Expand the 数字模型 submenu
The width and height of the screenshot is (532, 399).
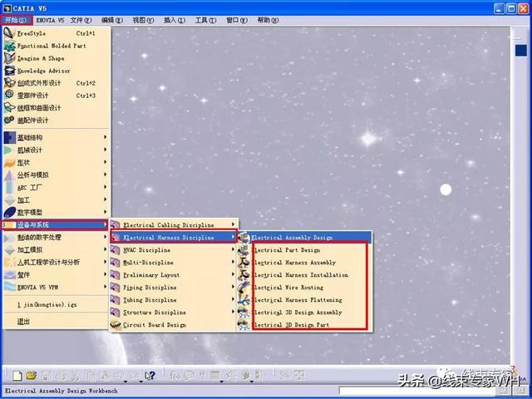point(57,212)
